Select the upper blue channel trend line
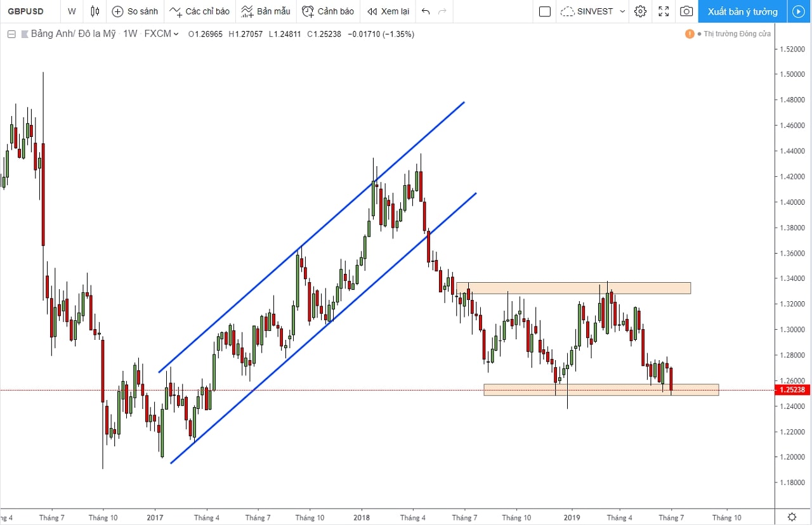 click(311, 237)
